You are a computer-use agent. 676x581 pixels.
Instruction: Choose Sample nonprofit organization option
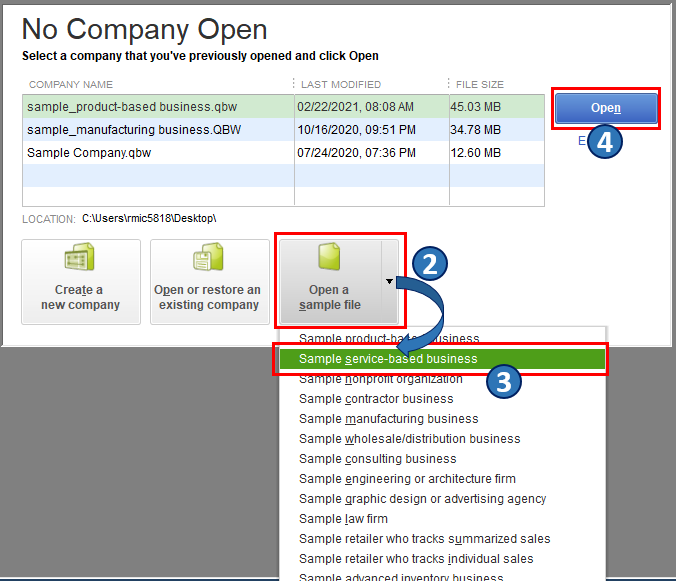tap(380, 379)
